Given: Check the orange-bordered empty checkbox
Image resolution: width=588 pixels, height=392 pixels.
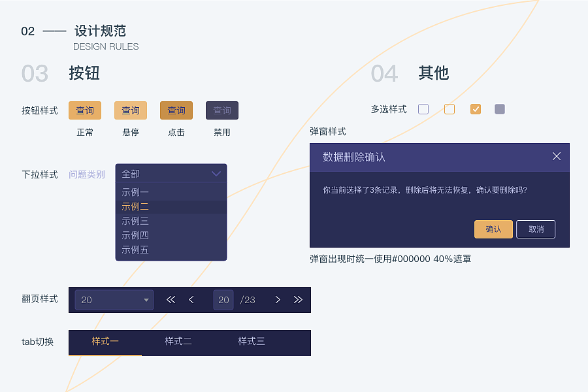Looking at the screenshot, I should click(449, 109).
